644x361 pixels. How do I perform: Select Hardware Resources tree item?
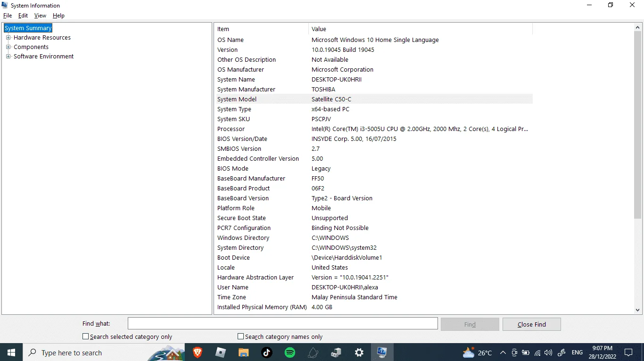tap(42, 38)
